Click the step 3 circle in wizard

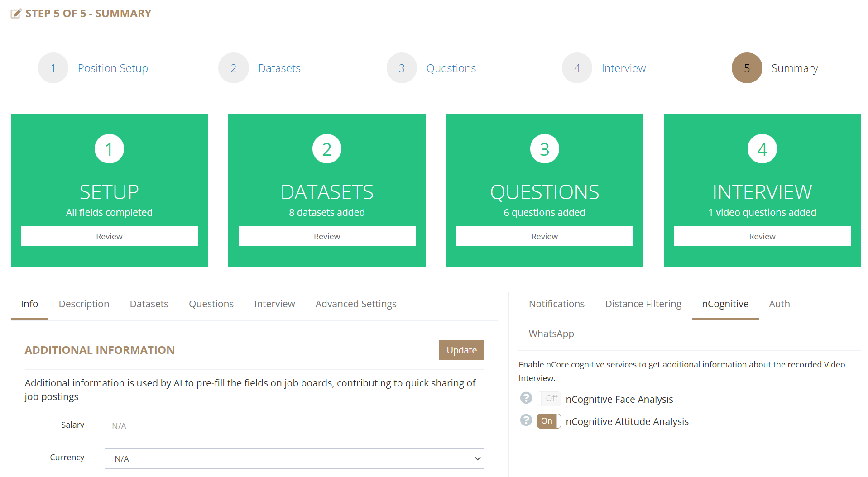tap(402, 68)
